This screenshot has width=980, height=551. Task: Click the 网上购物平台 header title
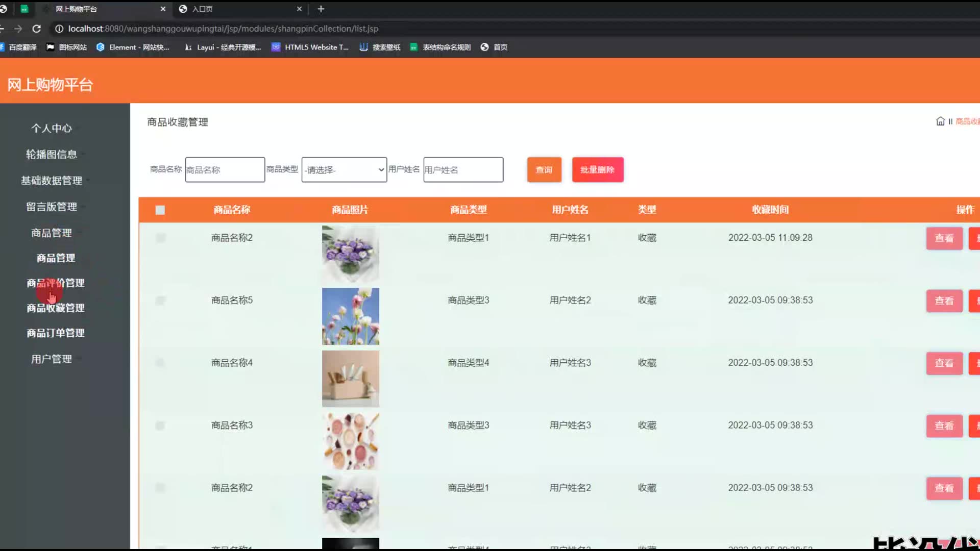[x=50, y=85]
